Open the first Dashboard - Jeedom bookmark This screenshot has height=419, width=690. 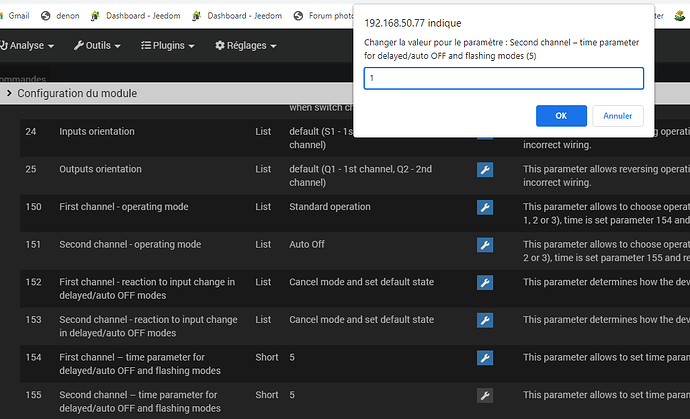coord(140,15)
